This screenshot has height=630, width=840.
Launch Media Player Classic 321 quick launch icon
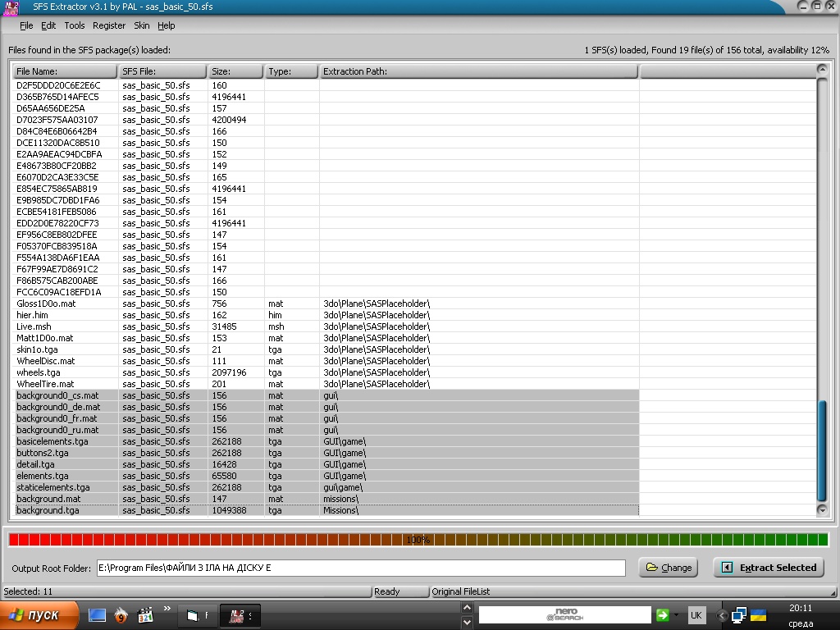pyautogui.click(x=145, y=615)
